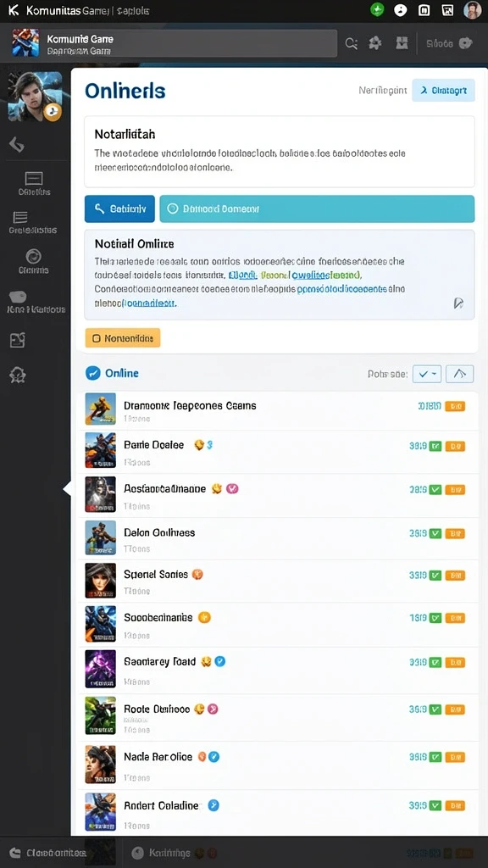This screenshot has width=488, height=868.
Task: Click the pink check badge next to Acstacrtadtinaone
Action: pos(232,489)
